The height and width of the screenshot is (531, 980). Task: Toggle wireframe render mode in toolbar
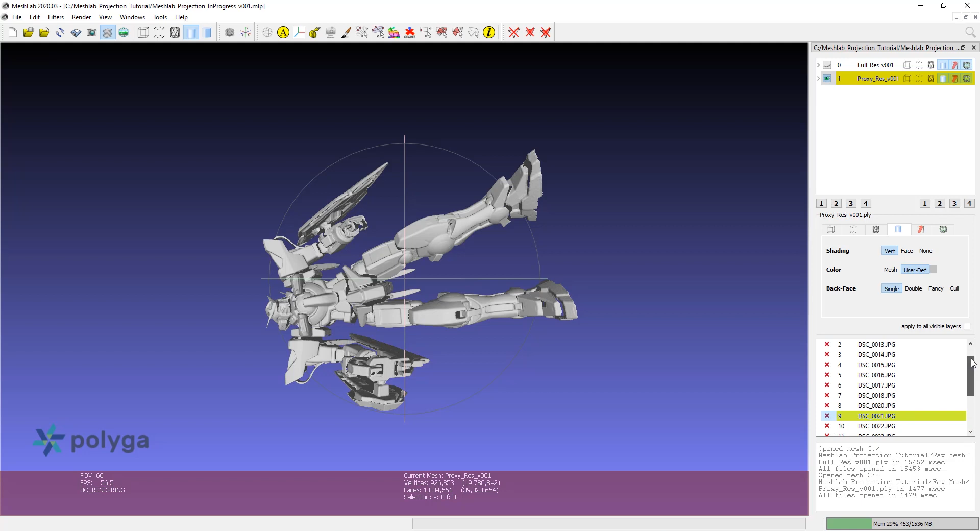(175, 33)
